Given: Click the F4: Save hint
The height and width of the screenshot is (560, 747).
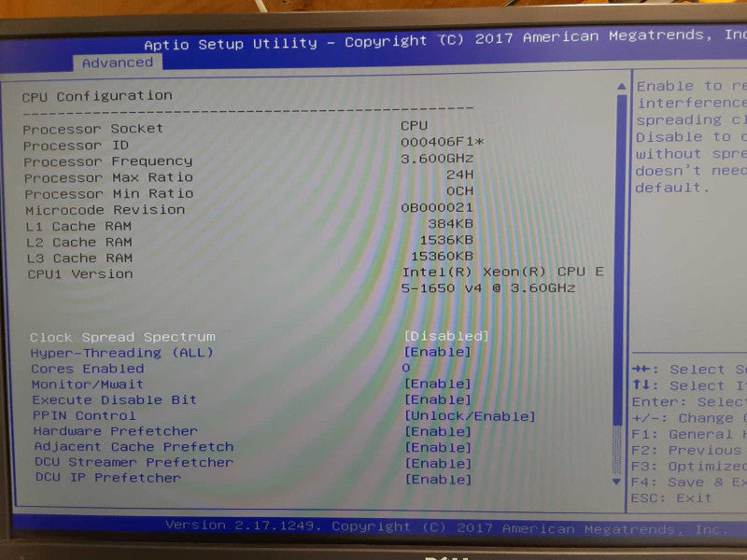Looking at the screenshot, I should (x=689, y=483).
